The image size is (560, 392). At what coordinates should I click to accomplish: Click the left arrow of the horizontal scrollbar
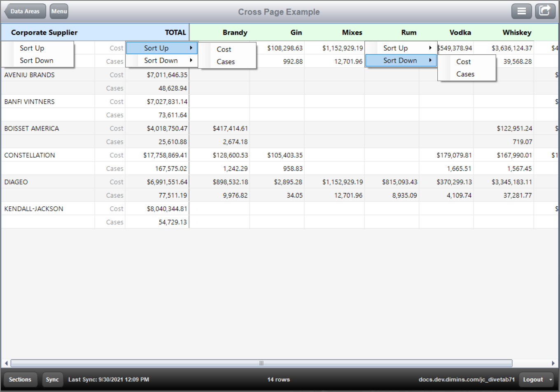[x=6, y=363]
